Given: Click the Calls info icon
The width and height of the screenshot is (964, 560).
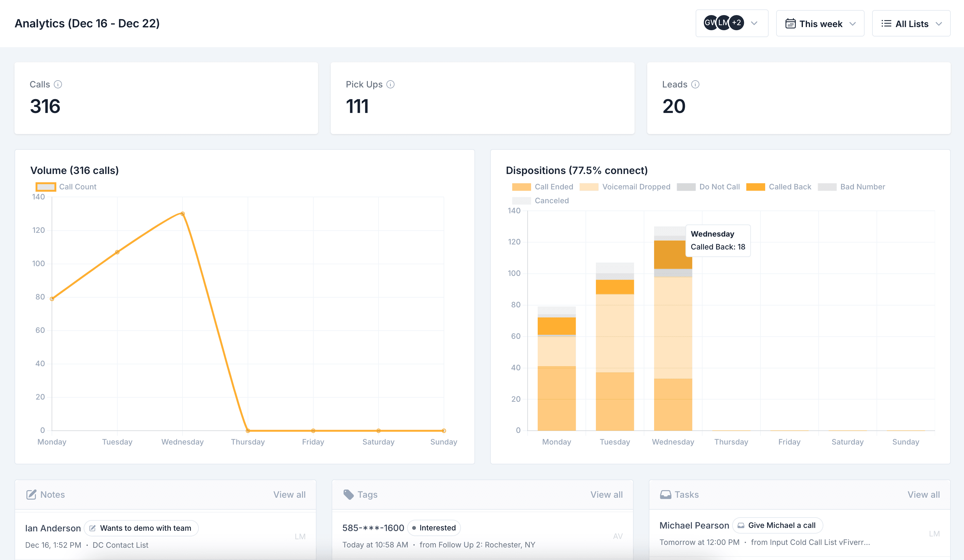Looking at the screenshot, I should (59, 84).
